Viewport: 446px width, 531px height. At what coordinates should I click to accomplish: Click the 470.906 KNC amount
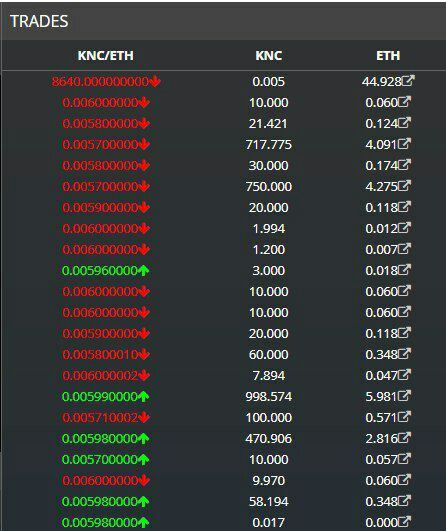point(269,439)
